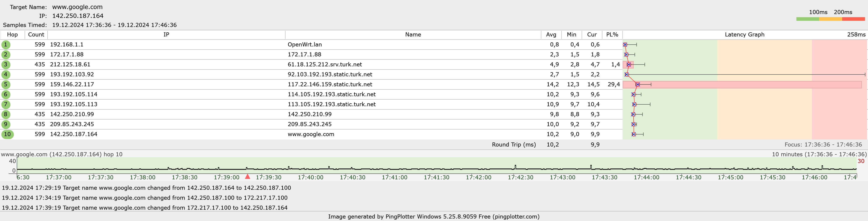Sort by the Avg column header
Image resolution: width=868 pixels, height=221 pixels.
pyautogui.click(x=551, y=35)
